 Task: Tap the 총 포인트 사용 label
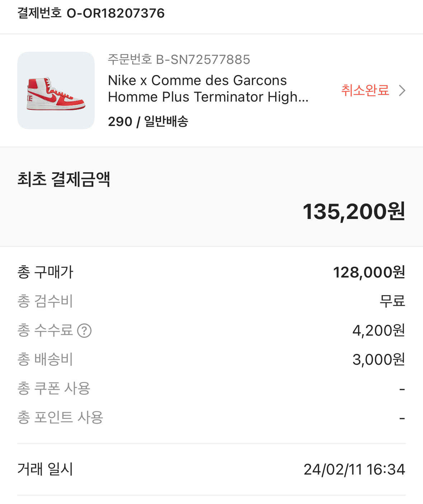(x=60, y=417)
